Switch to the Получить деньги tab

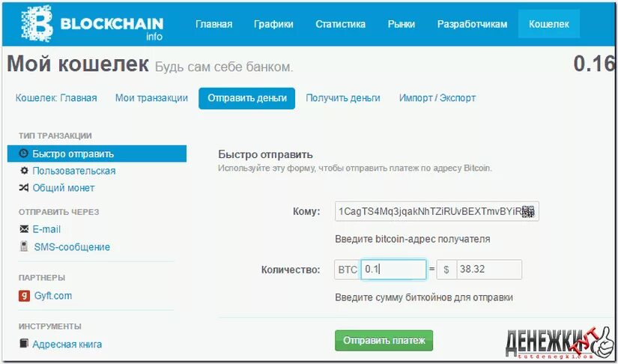343,97
